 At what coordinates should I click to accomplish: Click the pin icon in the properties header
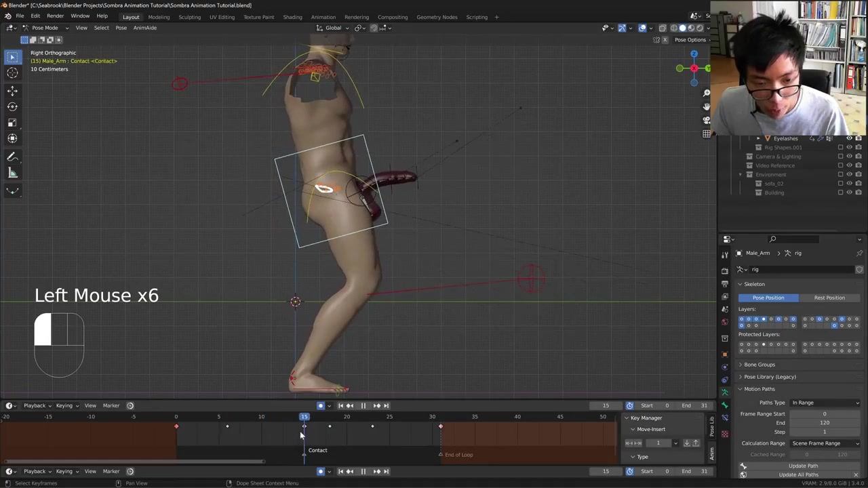859,253
